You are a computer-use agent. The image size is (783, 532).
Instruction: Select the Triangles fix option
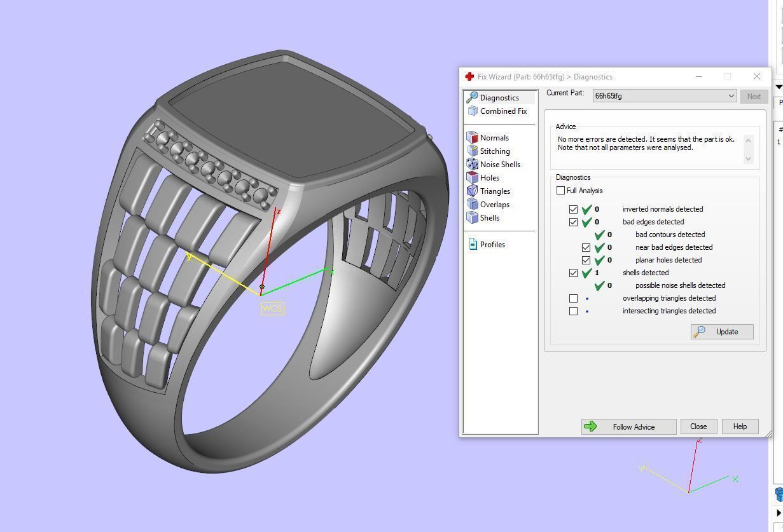495,191
